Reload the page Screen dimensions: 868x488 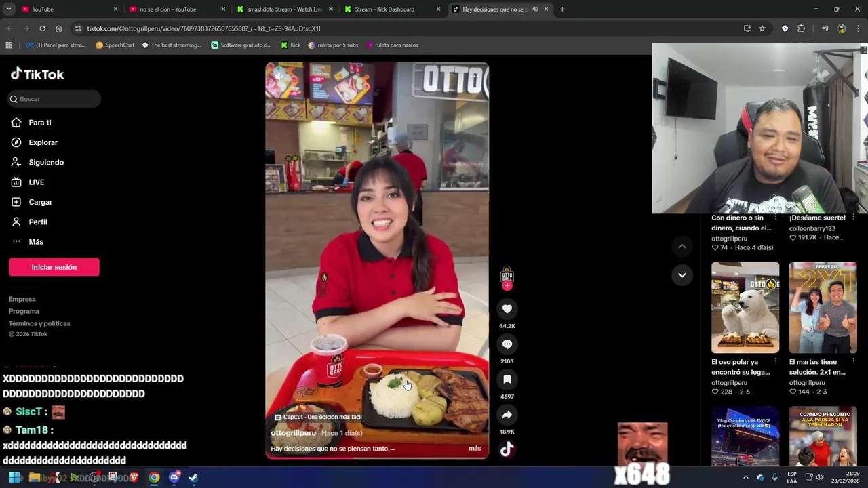[x=42, y=28]
